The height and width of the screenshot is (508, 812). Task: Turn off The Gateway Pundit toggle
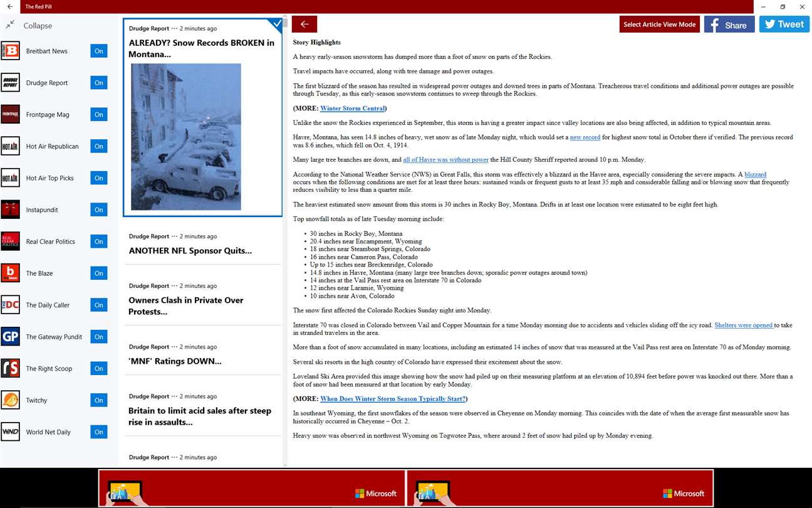click(x=99, y=337)
